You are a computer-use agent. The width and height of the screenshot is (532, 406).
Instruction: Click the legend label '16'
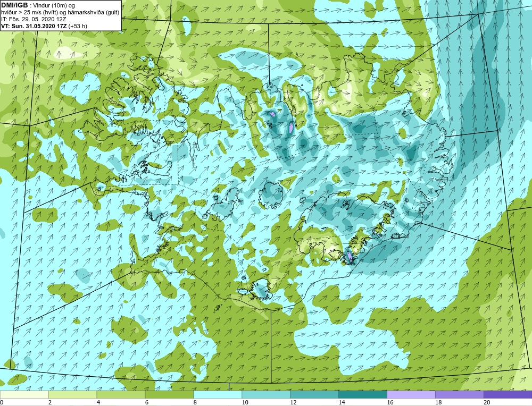(390, 402)
